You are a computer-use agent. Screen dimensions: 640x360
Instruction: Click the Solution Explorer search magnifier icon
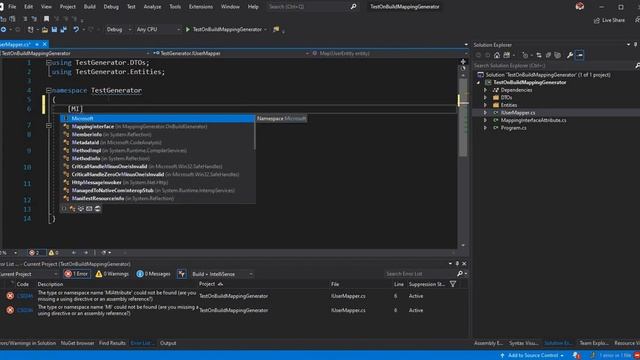coord(637,65)
